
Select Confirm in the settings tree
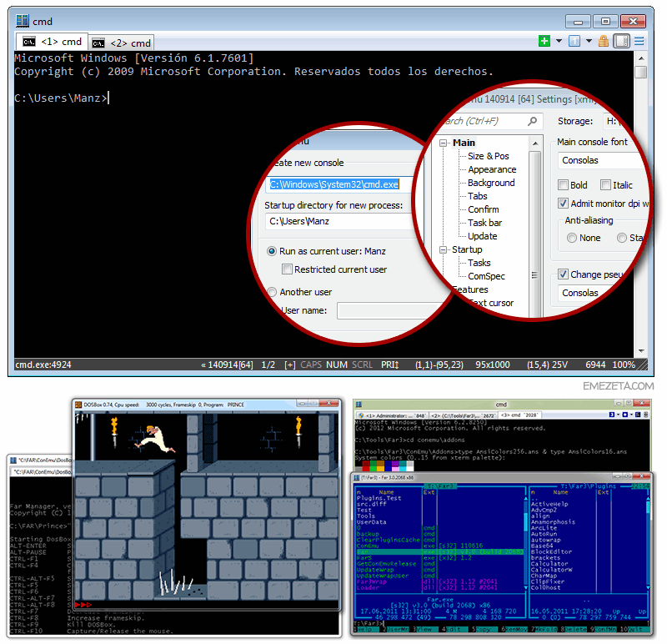(x=484, y=209)
